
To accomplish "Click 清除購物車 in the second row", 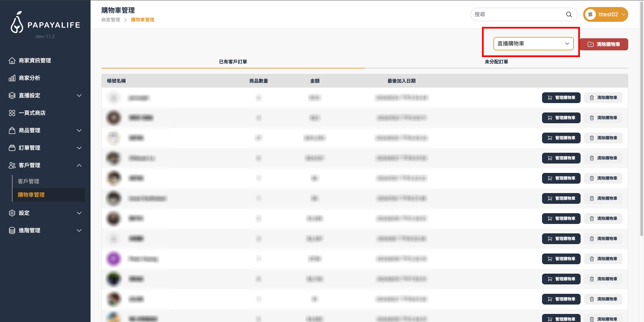I will coord(603,118).
